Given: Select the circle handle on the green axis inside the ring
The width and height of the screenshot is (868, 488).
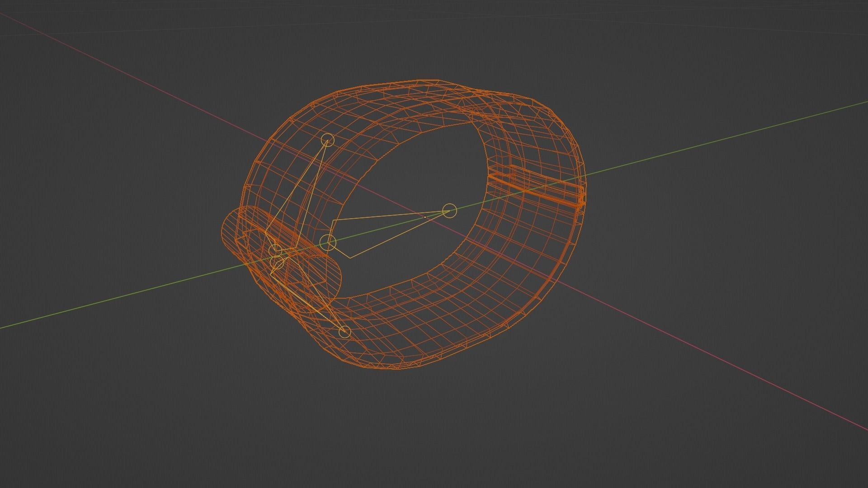Looking at the screenshot, I should click(449, 211).
